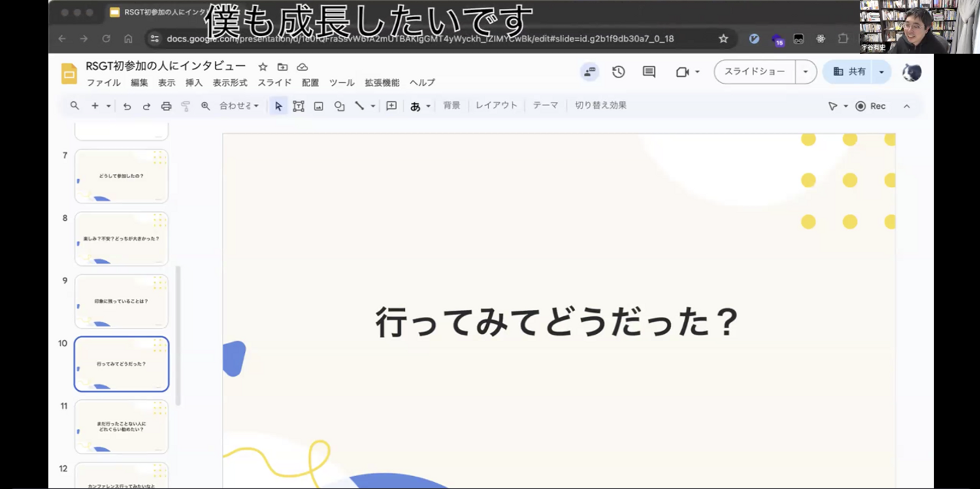
Task: Open the あ input tools dropdown arrow
Action: pyautogui.click(x=428, y=106)
